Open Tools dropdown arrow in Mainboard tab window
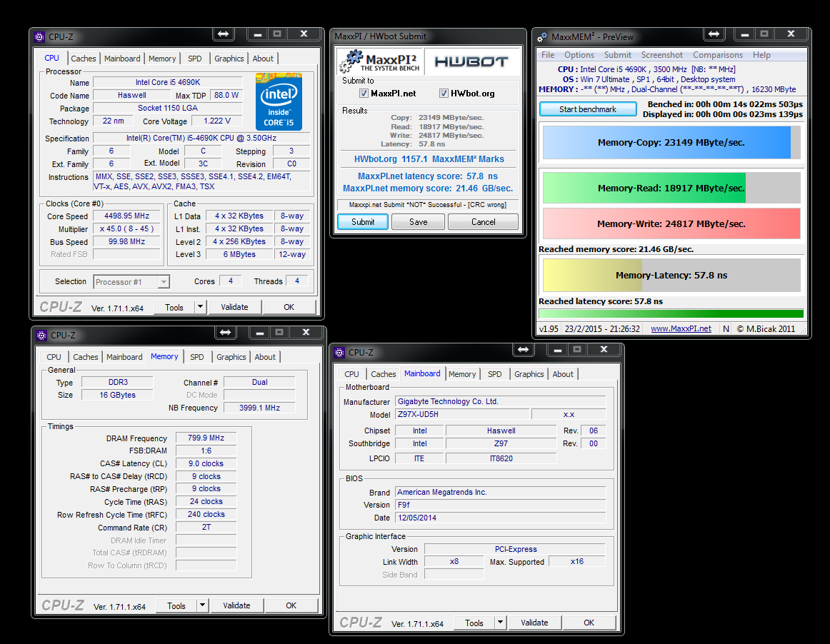 500,623
